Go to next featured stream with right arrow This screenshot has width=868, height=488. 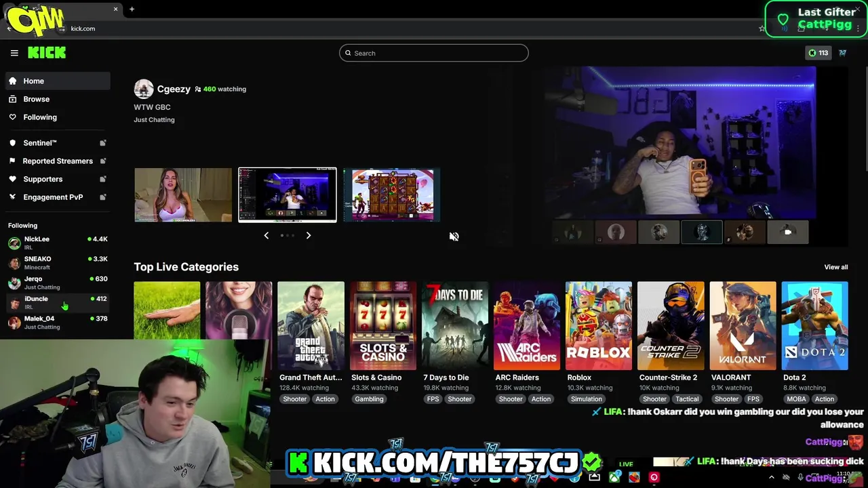[x=309, y=235]
